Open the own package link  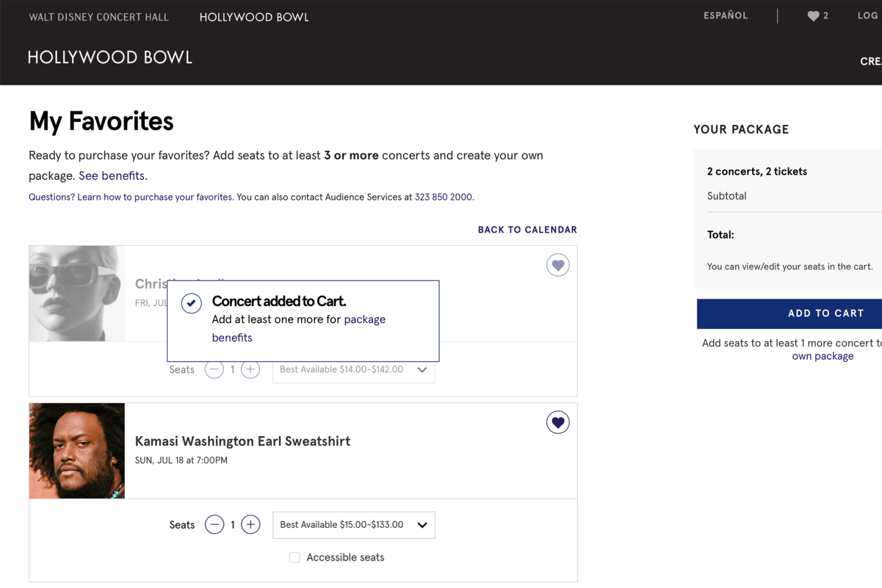pyautogui.click(x=822, y=356)
